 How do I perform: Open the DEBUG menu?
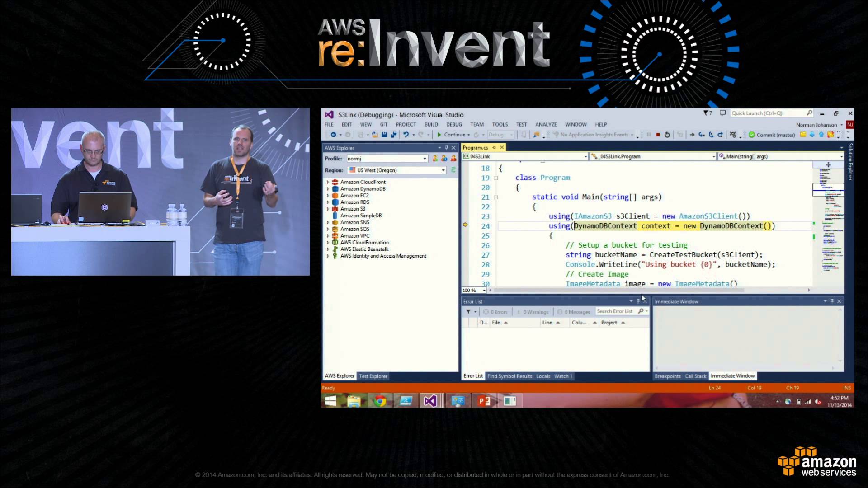454,125
